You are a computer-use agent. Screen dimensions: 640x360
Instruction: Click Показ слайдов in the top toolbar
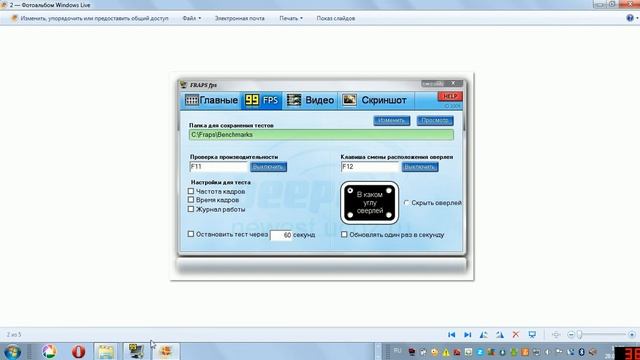point(336,18)
